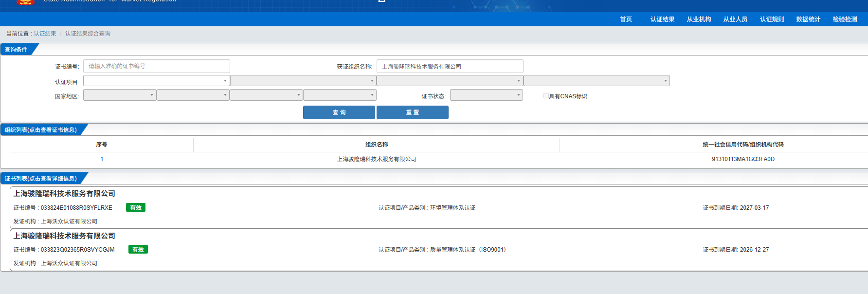The width and height of the screenshot is (868, 294).
Task: Open the 环境管理体系认证 certificate company title
Action: click(x=64, y=194)
